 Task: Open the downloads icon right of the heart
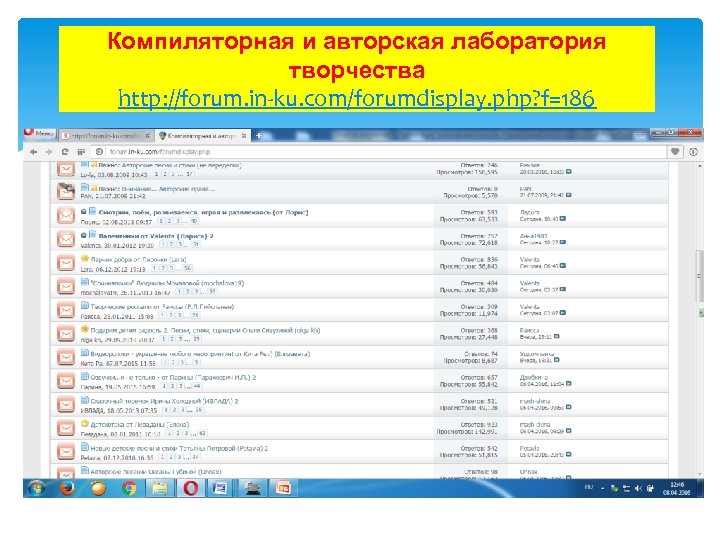(693, 152)
